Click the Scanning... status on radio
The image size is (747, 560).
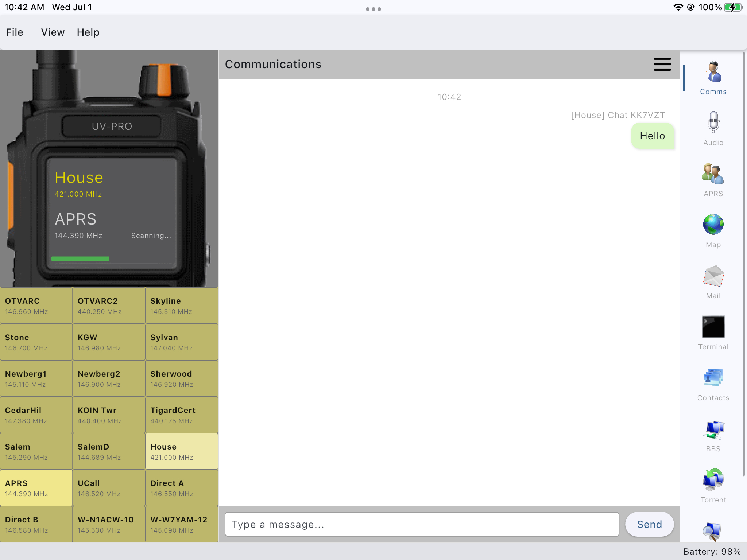pos(151,236)
